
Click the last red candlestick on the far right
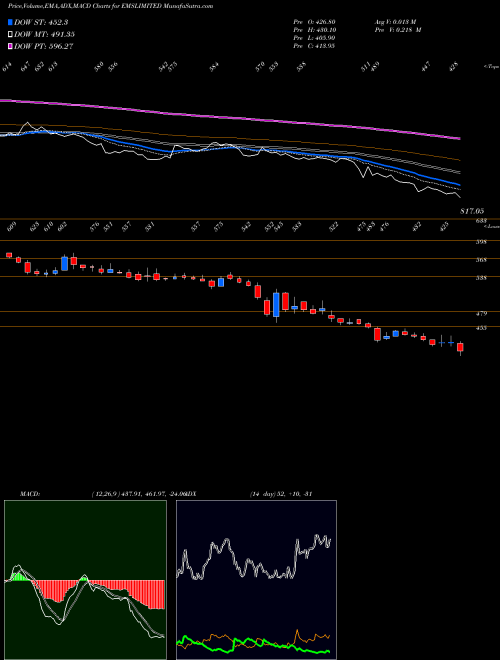click(x=460, y=347)
